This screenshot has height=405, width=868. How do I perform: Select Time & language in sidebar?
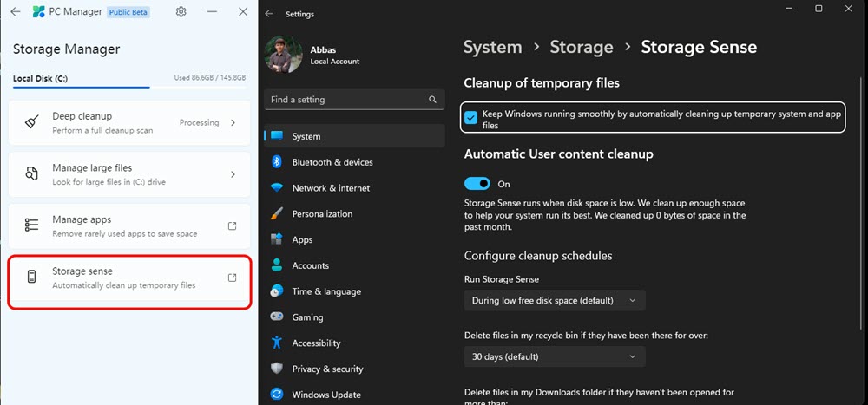pos(355,291)
